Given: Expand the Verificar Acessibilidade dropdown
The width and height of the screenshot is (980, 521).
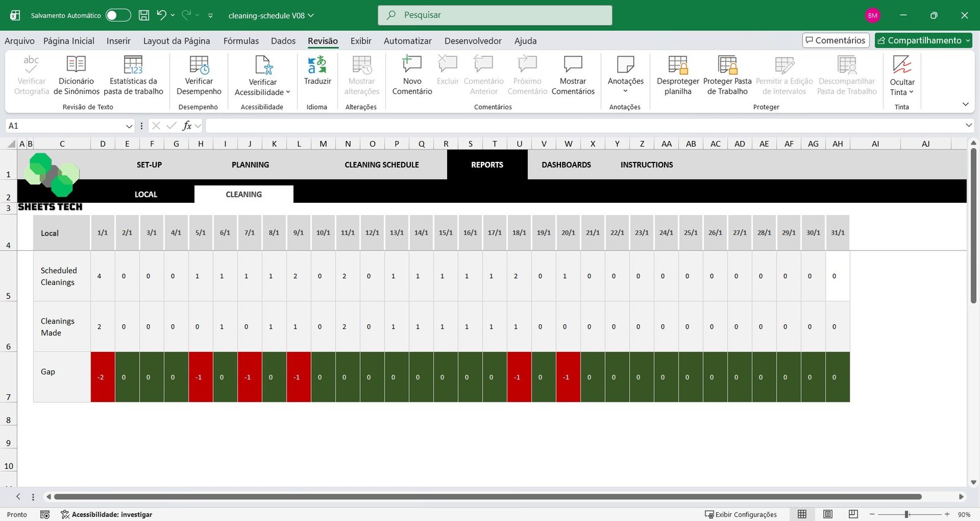Looking at the screenshot, I should pos(288,93).
